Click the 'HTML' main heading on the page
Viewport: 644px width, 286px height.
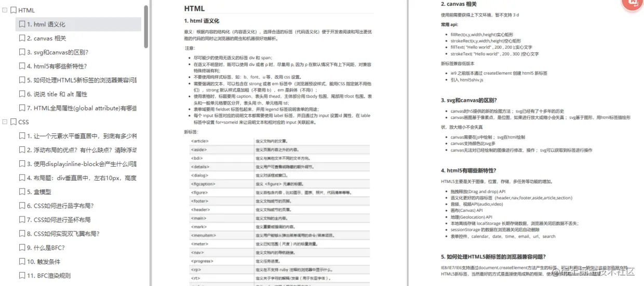click(194, 8)
